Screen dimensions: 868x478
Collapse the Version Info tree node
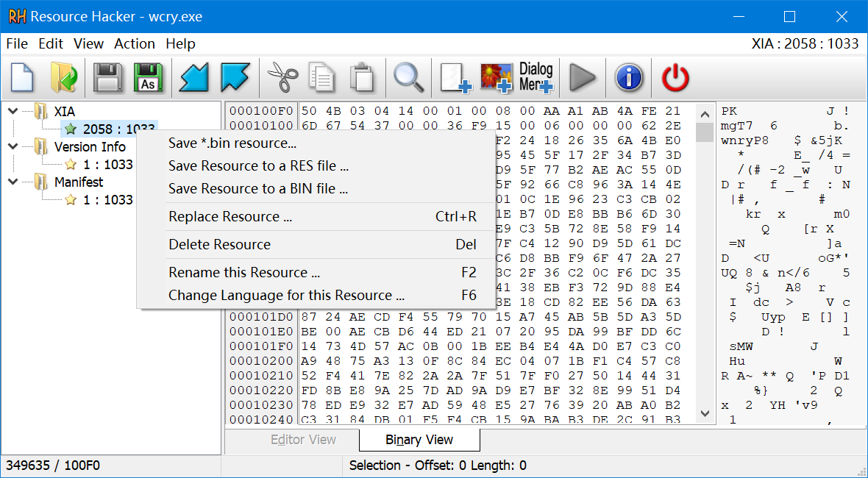pyautogui.click(x=13, y=146)
